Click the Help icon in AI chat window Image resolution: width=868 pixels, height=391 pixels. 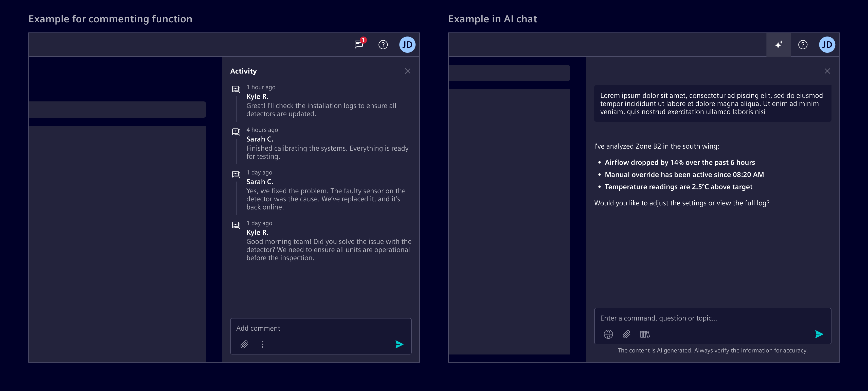point(803,44)
